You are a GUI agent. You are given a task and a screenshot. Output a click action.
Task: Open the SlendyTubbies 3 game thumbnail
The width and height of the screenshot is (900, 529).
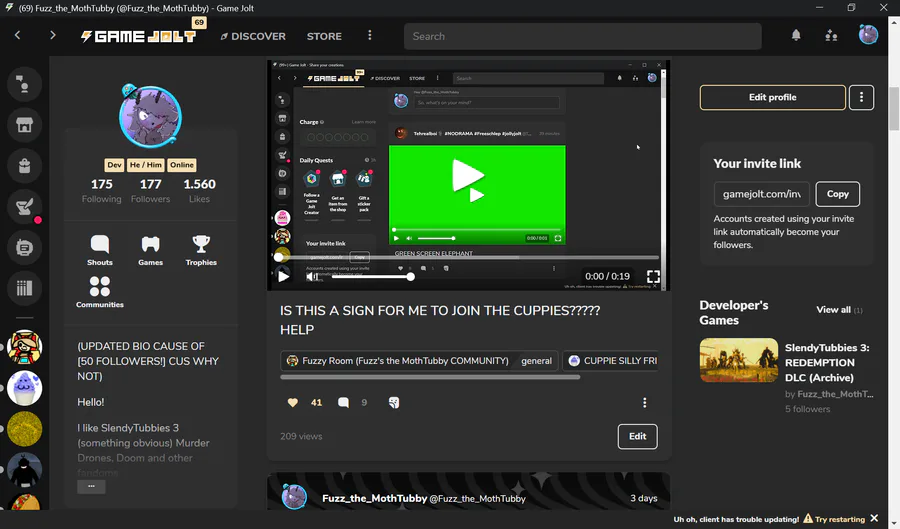739,360
